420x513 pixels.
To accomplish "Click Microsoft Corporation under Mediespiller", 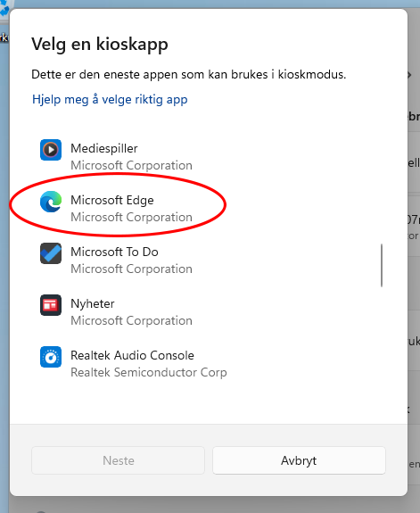I will (x=131, y=166).
